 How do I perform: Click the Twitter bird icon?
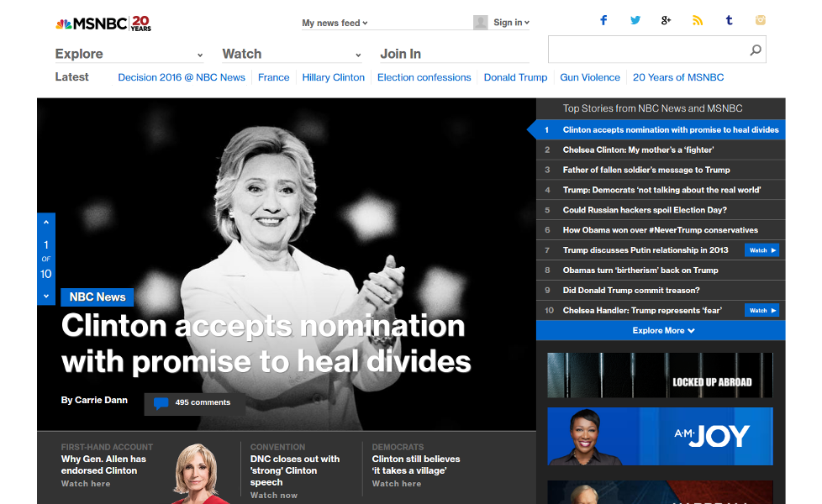click(635, 20)
